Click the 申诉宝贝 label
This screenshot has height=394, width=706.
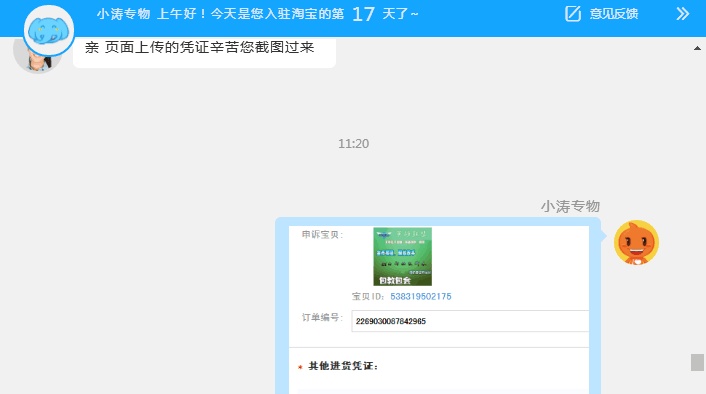pos(322,235)
